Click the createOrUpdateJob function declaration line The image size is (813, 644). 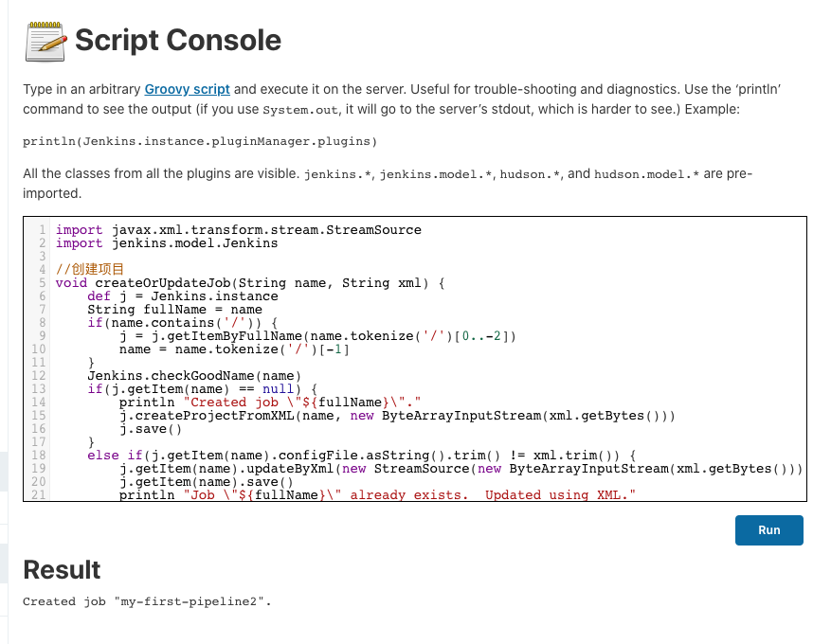click(256, 282)
